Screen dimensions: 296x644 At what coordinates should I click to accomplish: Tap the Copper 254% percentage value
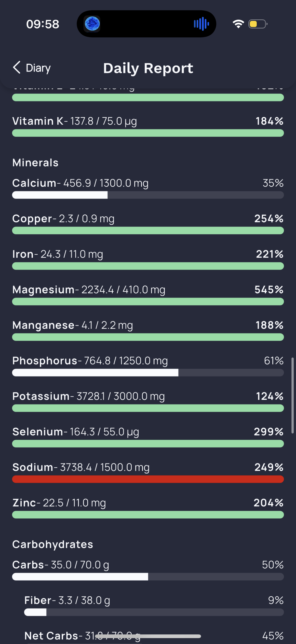point(269,219)
